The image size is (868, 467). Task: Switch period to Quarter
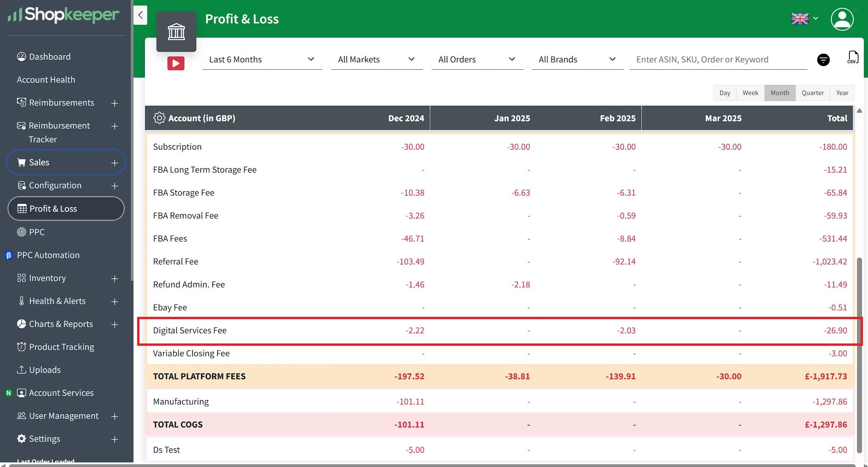click(813, 93)
